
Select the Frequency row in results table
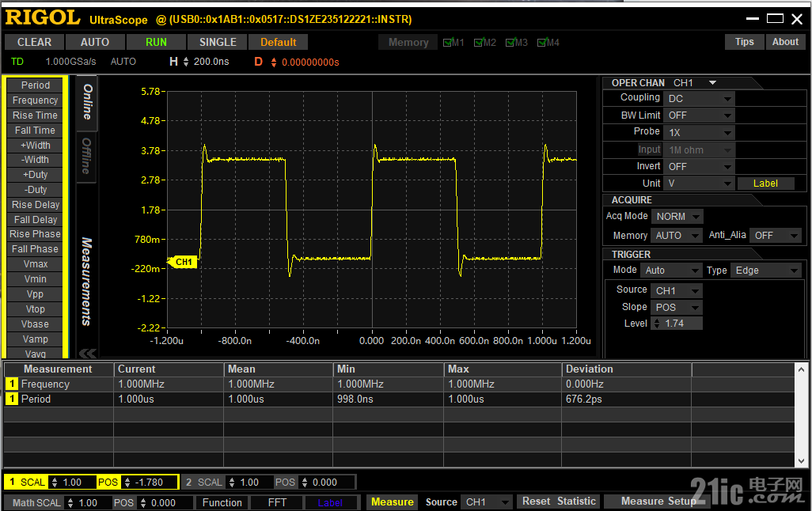tap(399, 384)
